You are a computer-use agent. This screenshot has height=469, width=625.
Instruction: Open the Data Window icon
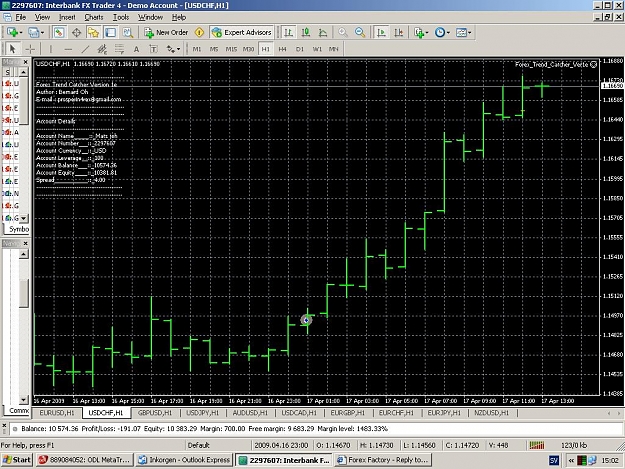(76, 33)
